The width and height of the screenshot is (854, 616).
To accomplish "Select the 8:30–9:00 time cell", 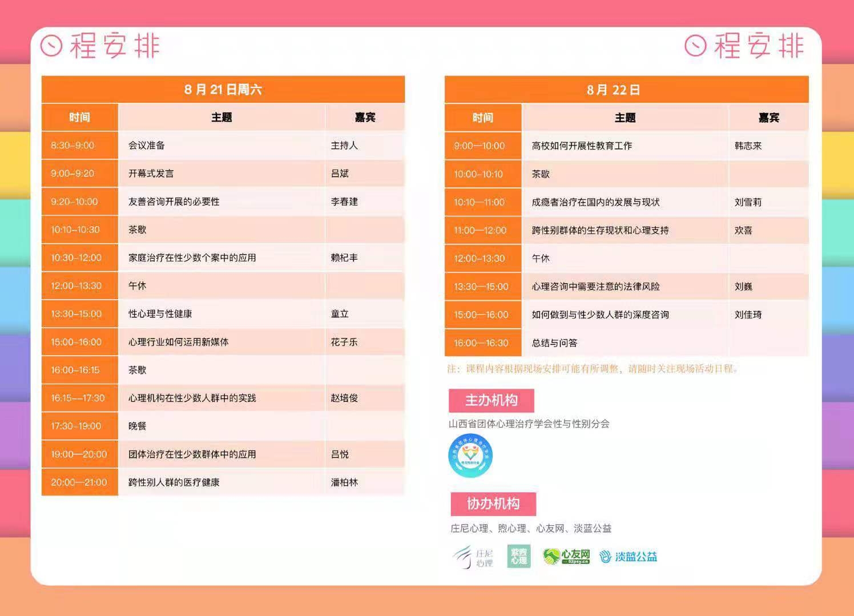I will tap(72, 145).
